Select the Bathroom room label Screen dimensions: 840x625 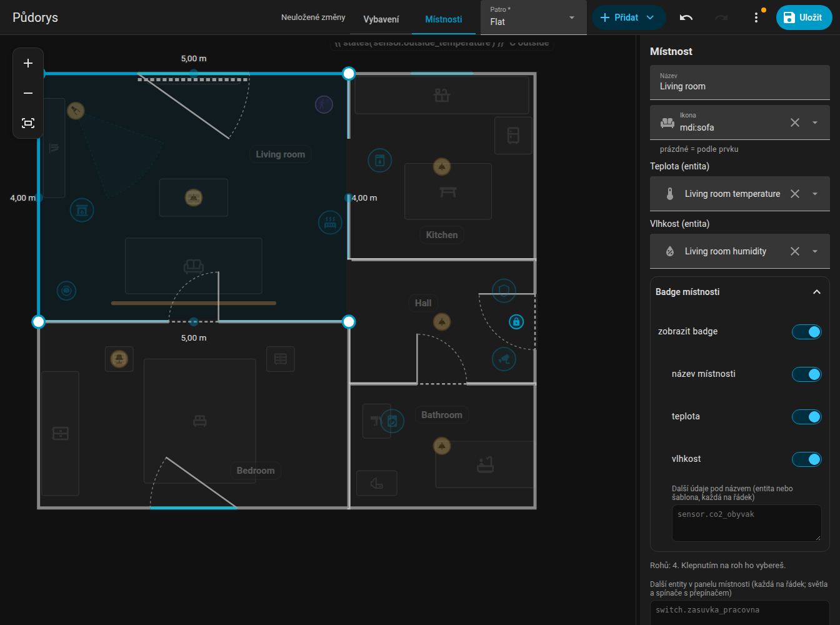click(442, 415)
